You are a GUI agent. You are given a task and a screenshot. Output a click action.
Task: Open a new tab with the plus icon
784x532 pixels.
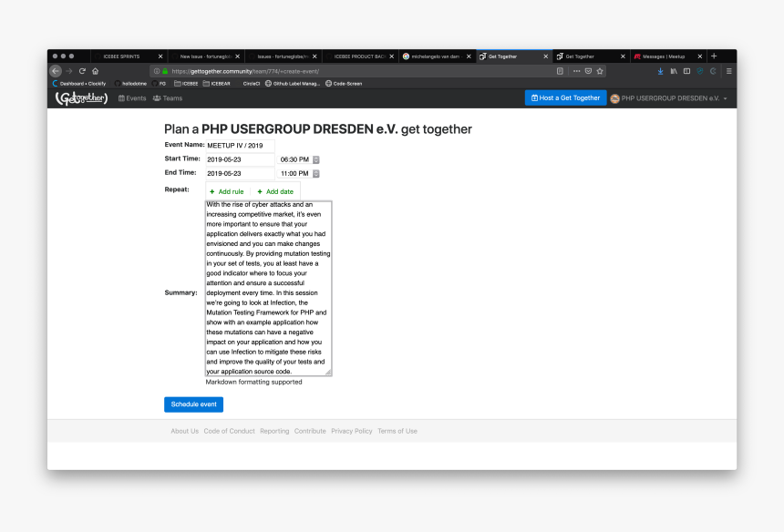click(714, 56)
